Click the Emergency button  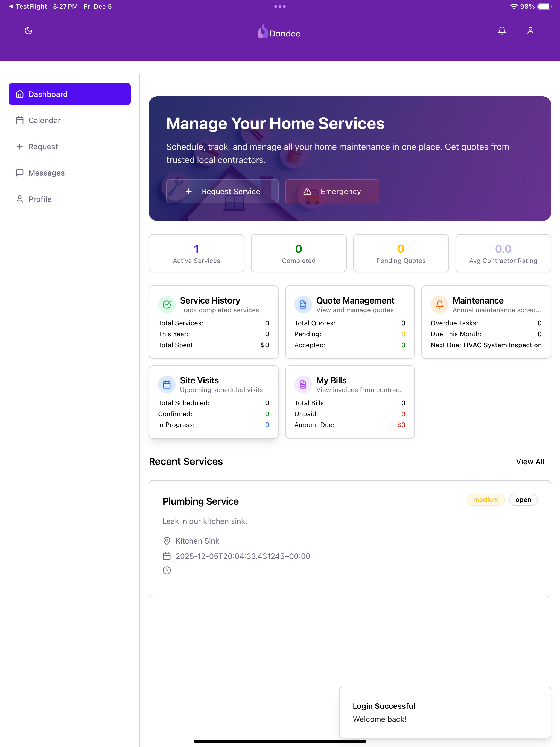pyautogui.click(x=332, y=191)
